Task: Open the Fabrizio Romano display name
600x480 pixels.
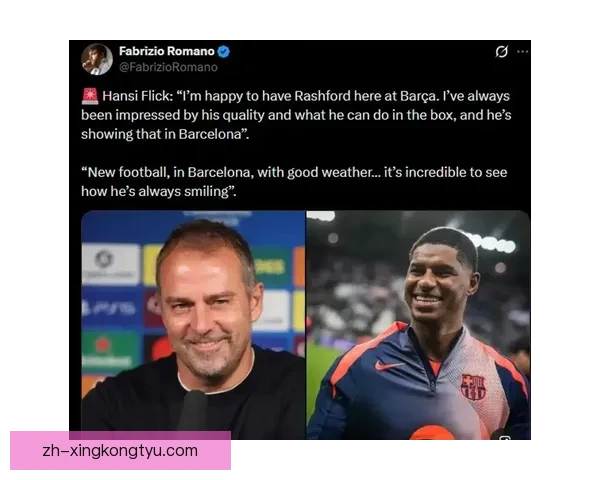Action: [x=166, y=51]
